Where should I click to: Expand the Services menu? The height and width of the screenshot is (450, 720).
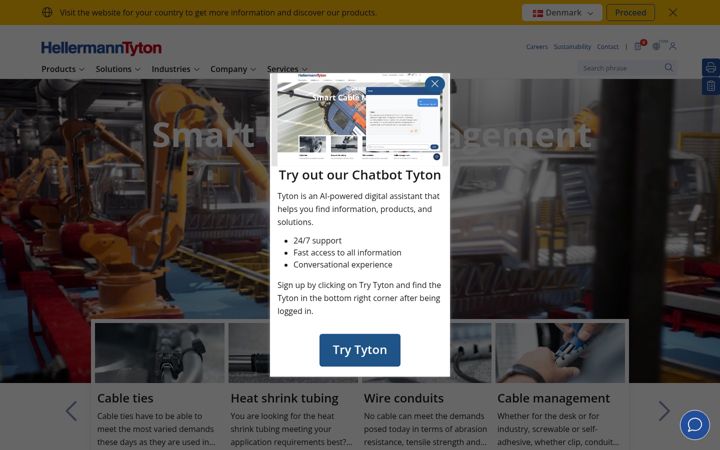[287, 69]
